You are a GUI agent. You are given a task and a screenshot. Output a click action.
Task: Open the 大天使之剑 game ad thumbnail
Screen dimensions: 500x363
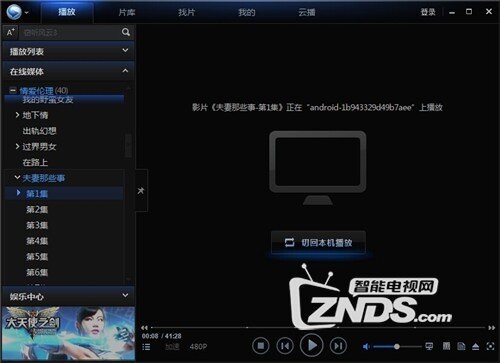coord(68,333)
